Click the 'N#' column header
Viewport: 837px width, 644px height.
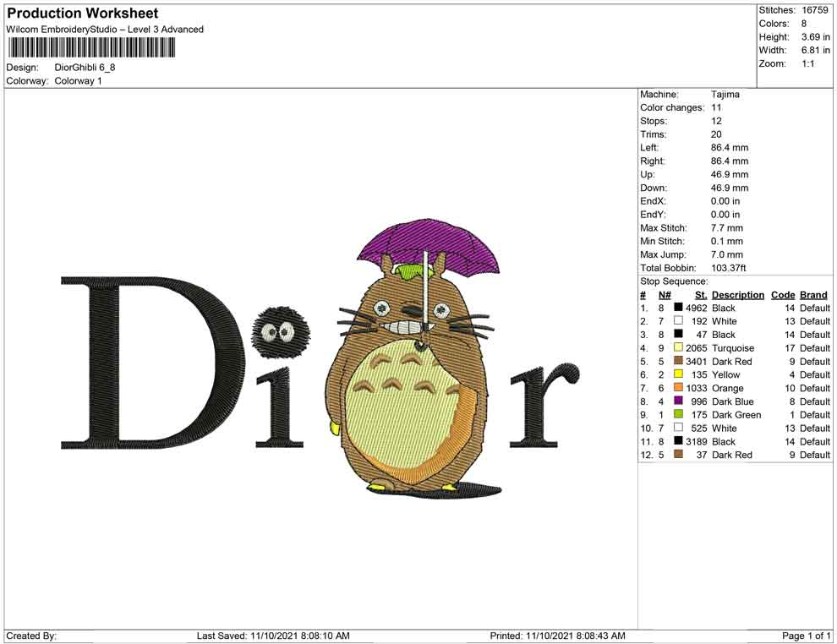click(665, 295)
